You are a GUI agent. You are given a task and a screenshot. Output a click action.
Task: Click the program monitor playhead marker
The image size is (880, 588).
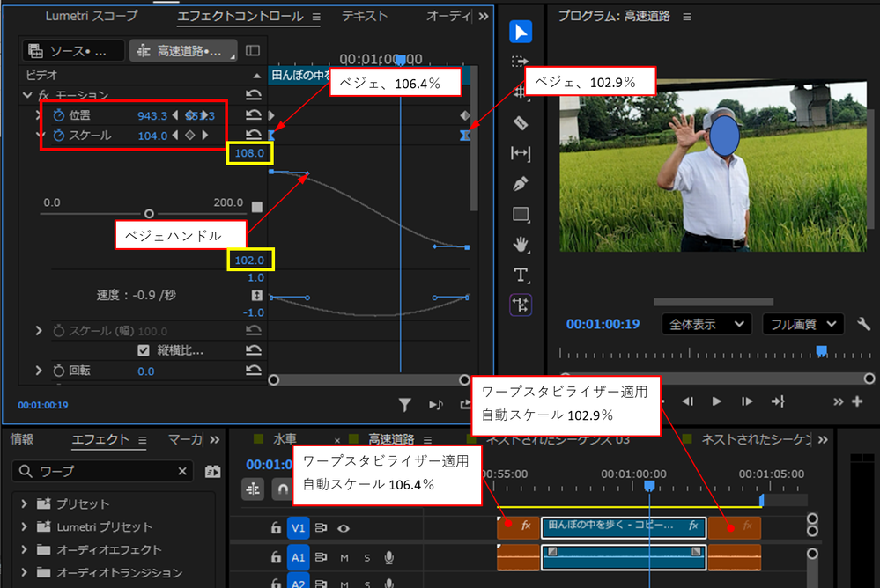pyautogui.click(x=822, y=352)
